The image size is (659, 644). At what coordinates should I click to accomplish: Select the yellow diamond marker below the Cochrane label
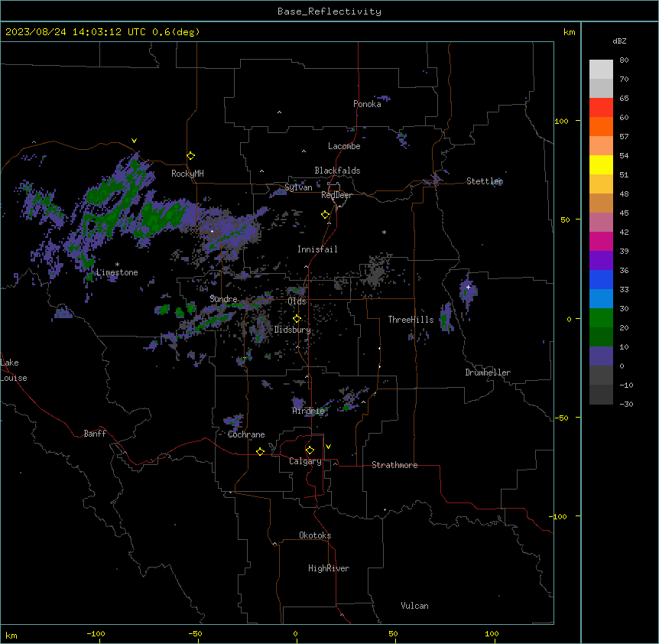click(x=260, y=451)
